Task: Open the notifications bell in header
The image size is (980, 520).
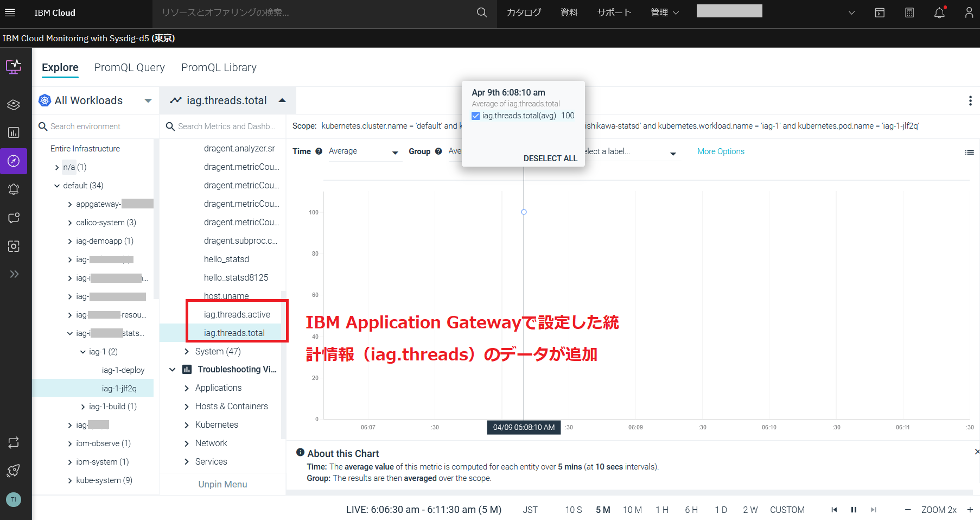Action: (939, 12)
